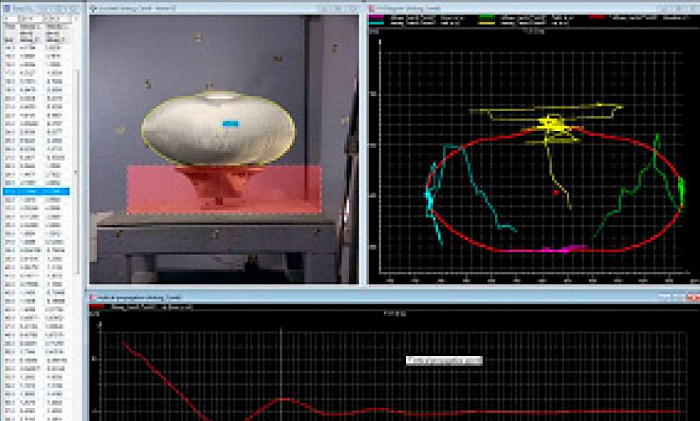Click the magenta legend swatch in trajectory plot
700x421 pixels.
(x=377, y=17)
